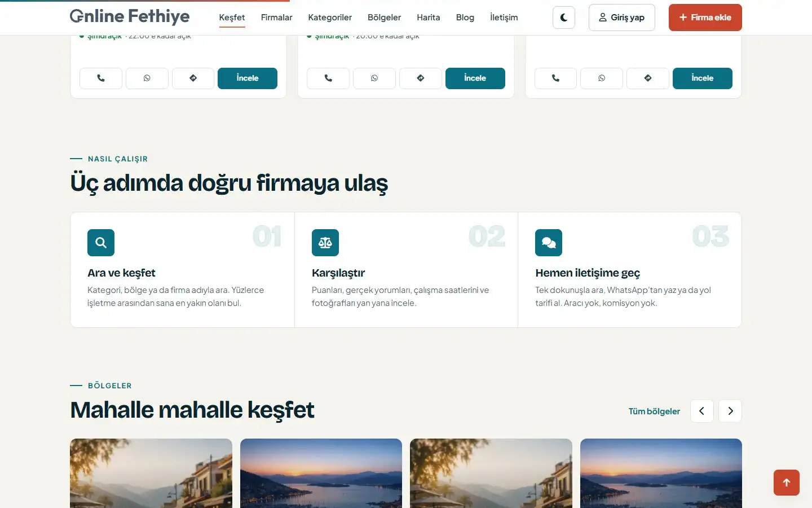The width and height of the screenshot is (812, 508).
Task: Click the Online Fethiye logo
Action: coord(130,17)
